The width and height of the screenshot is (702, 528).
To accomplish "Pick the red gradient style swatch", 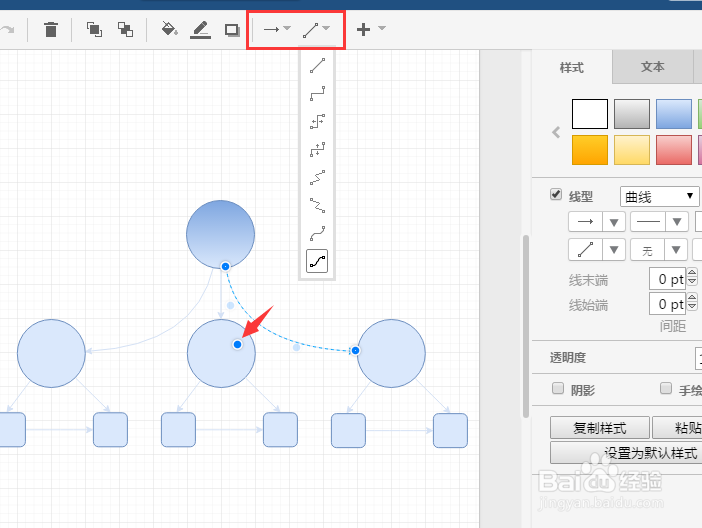I will point(674,150).
